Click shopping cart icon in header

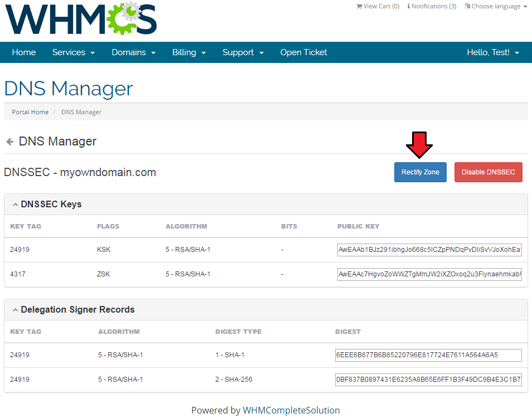(359, 6)
